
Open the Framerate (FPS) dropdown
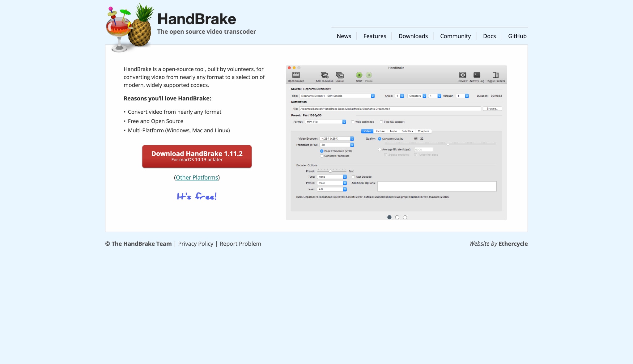coord(337,145)
